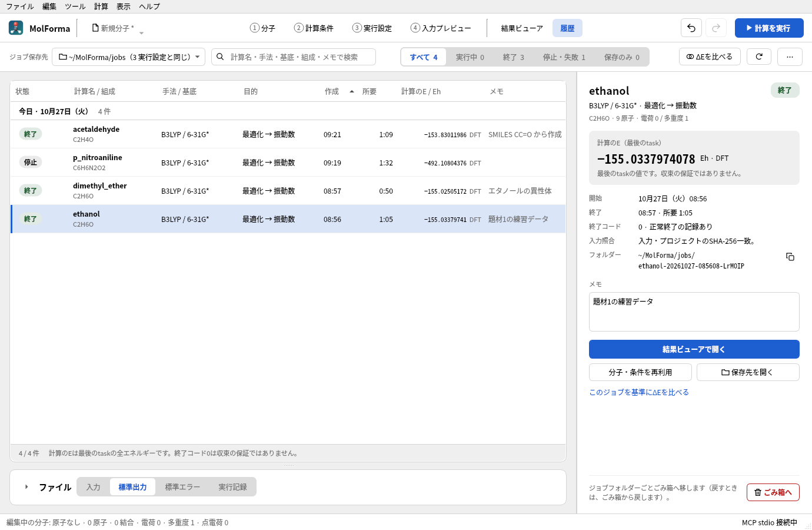Click the 終了 badge in detail panel
Viewport: 812px width, 530px height.
(x=785, y=90)
